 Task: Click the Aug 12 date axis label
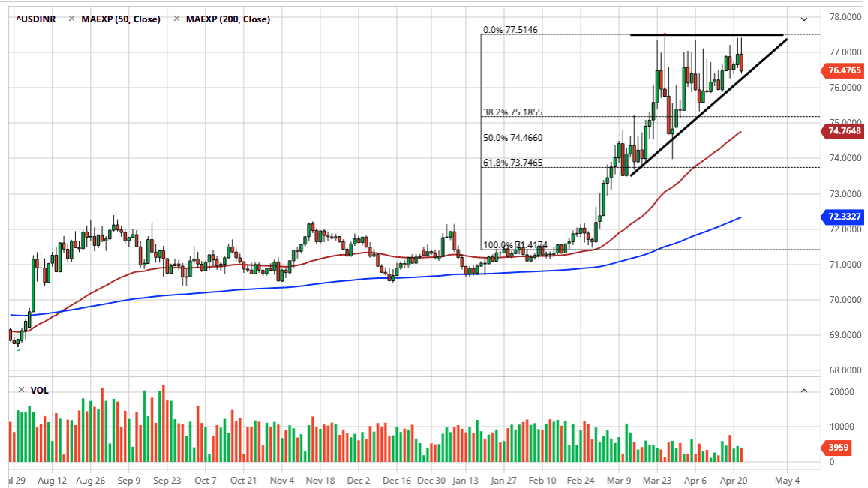pos(52,481)
